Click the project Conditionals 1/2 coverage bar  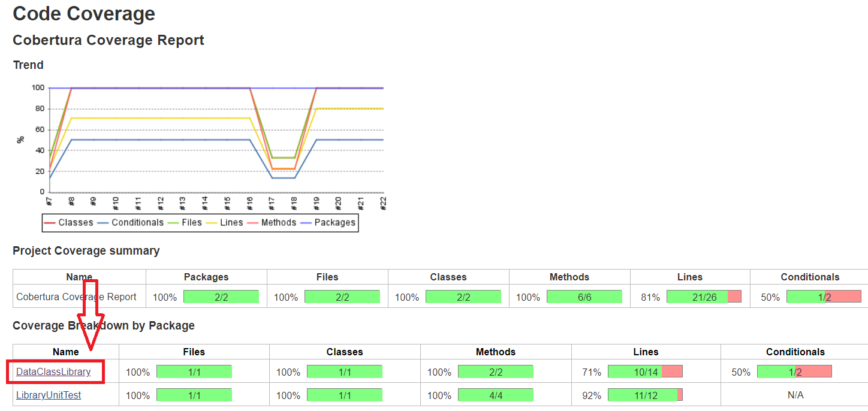(x=824, y=297)
